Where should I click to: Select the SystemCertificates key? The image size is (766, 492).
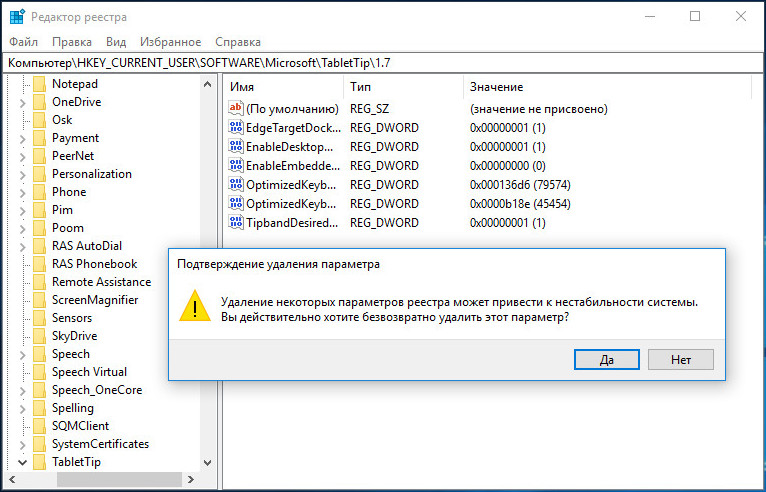point(101,444)
